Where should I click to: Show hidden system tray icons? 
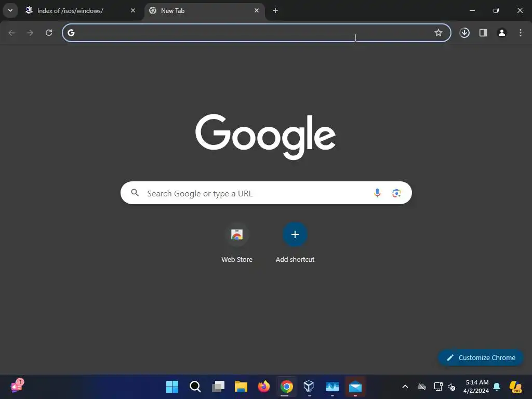(x=405, y=387)
